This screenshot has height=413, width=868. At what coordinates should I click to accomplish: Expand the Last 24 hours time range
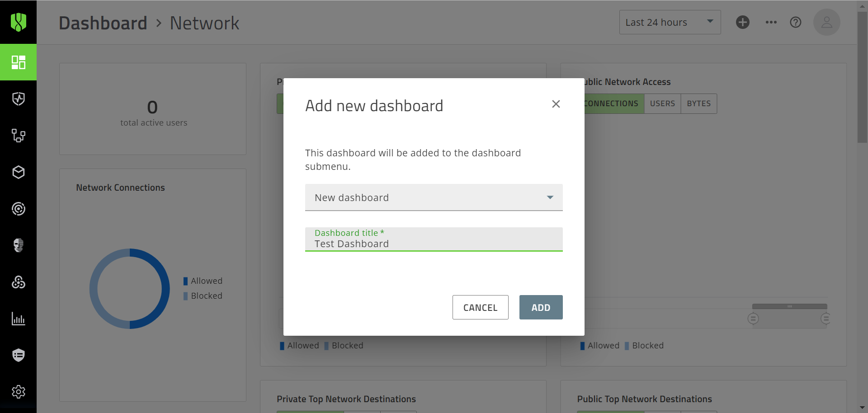670,22
